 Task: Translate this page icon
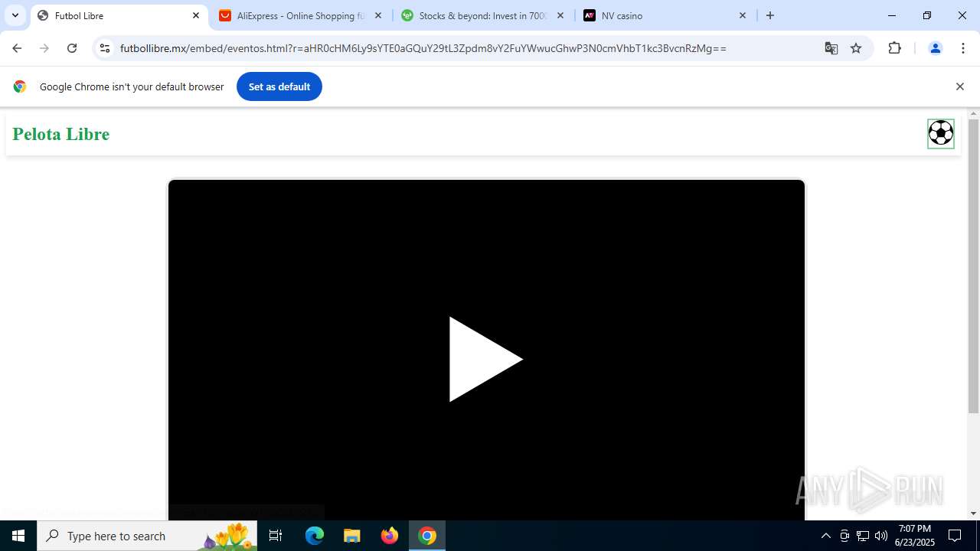click(831, 48)
